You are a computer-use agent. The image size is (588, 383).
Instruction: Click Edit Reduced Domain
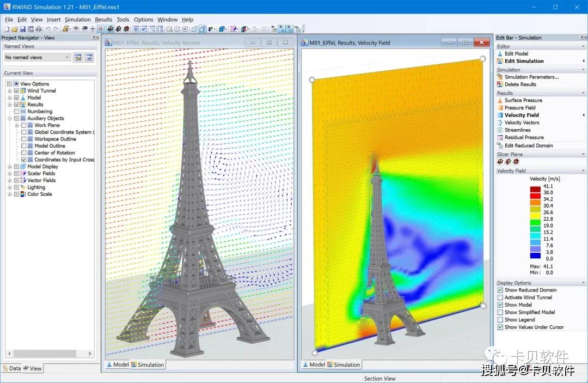[x=528, y=145]
